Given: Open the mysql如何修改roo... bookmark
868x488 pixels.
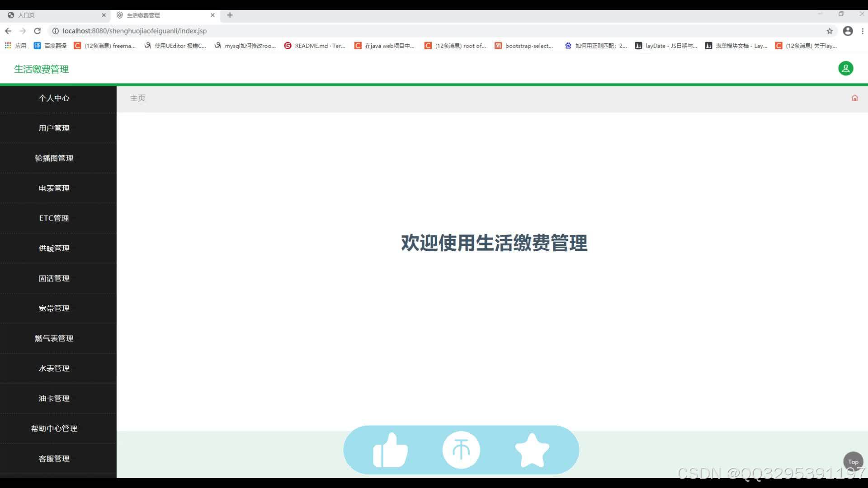Looking at the screenshot, I should click(245, 46).
